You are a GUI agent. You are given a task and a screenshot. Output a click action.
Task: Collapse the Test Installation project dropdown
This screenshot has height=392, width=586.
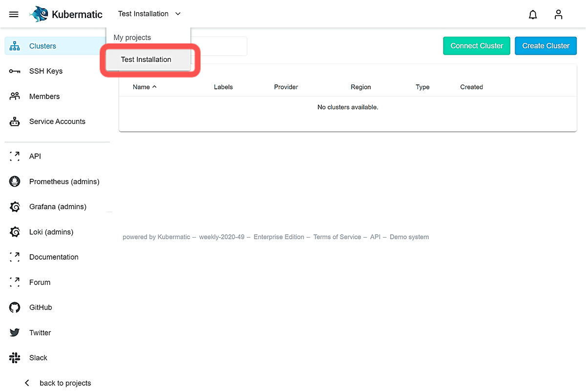point(178,14)
